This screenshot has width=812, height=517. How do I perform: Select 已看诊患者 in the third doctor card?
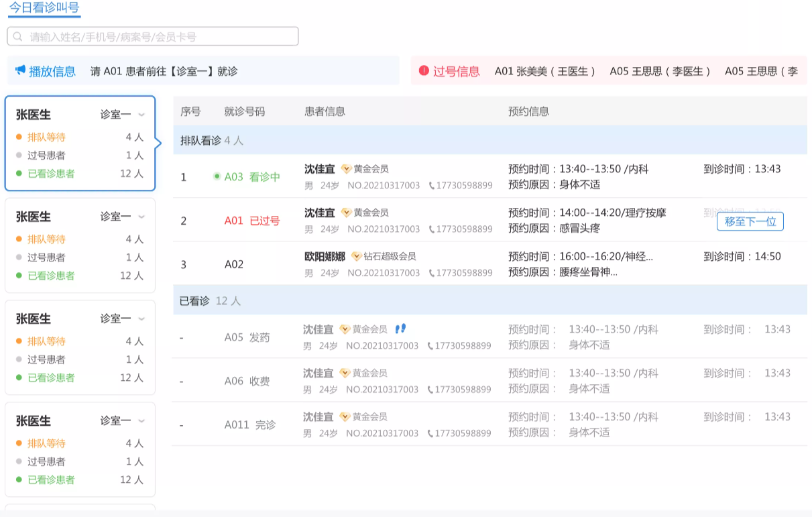[x=51, y=378]
